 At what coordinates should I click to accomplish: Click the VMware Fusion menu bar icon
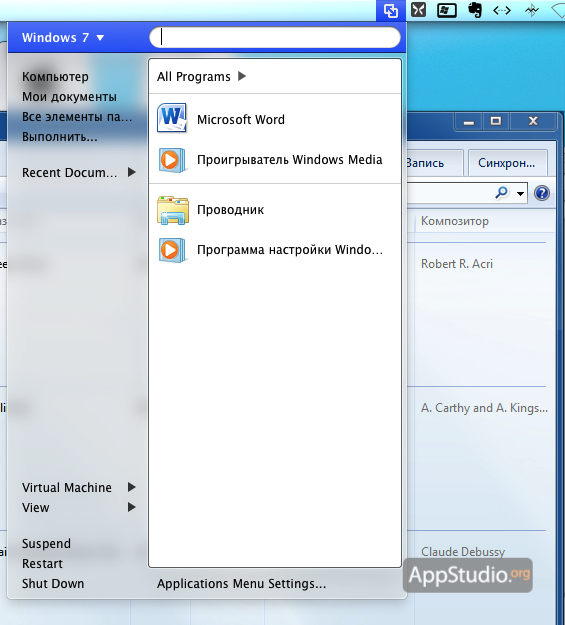[x=391, y=10]
